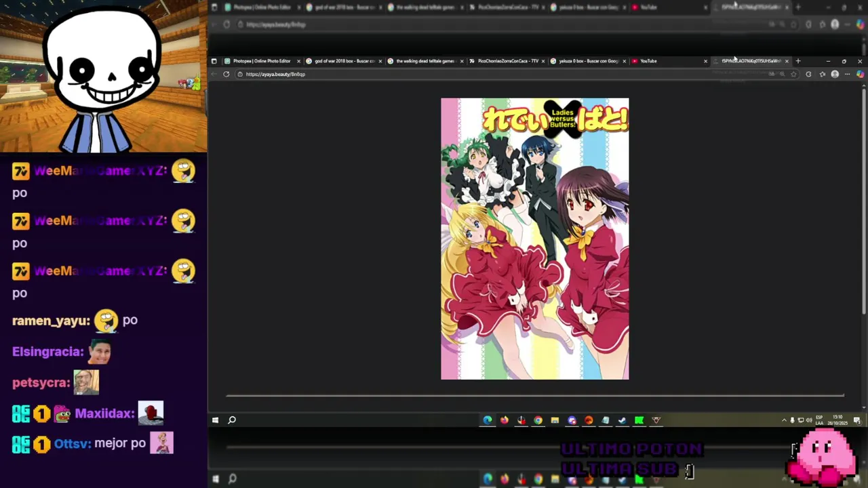Open Microsoft Edge in the brighter, fully visible taskbar
The width and height of the screenshot is (868, 488).
(488, 420)
